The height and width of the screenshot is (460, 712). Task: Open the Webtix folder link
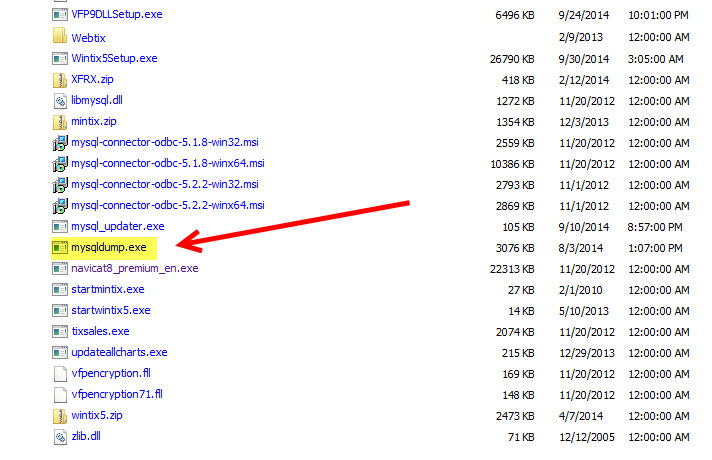point(88,38)
